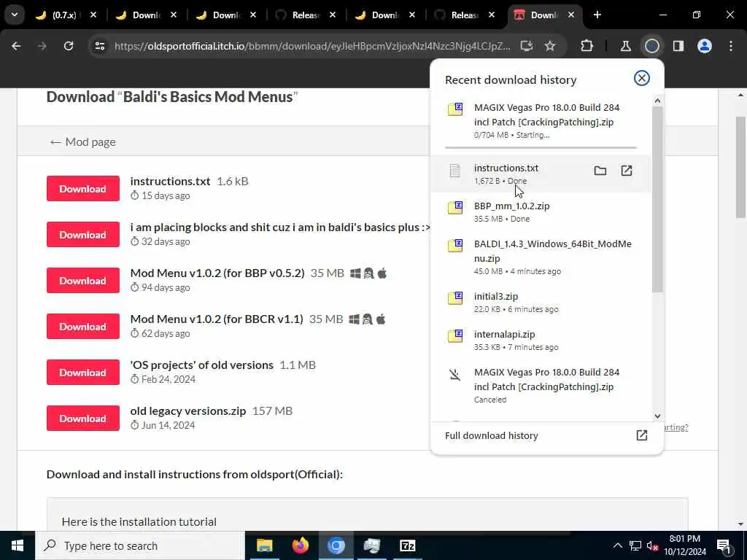Download the 'placing blocks' baldi's basics plus file
Screen dimensions: 747x560
tap(83, 234)
